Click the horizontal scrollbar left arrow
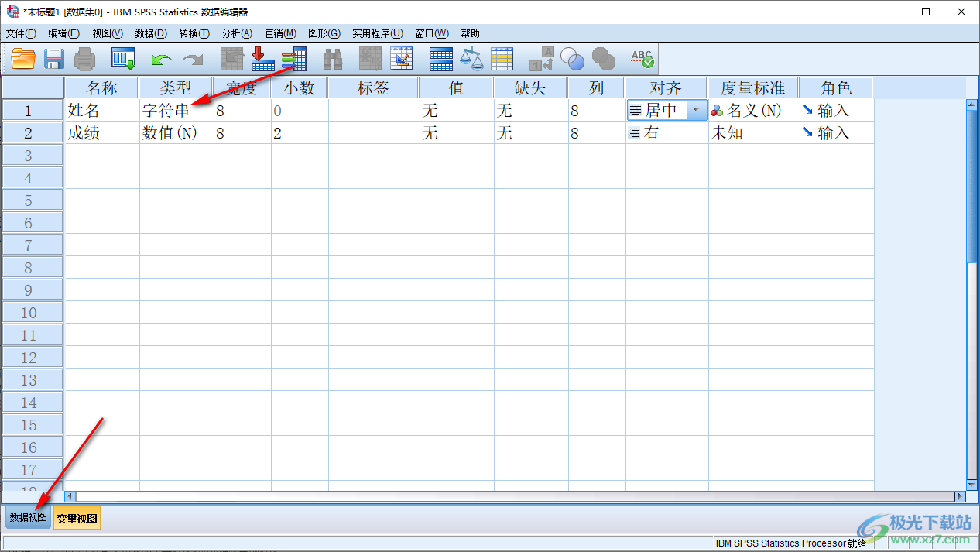The height and width of the screenshot is (552, 980). pos(70,496)
